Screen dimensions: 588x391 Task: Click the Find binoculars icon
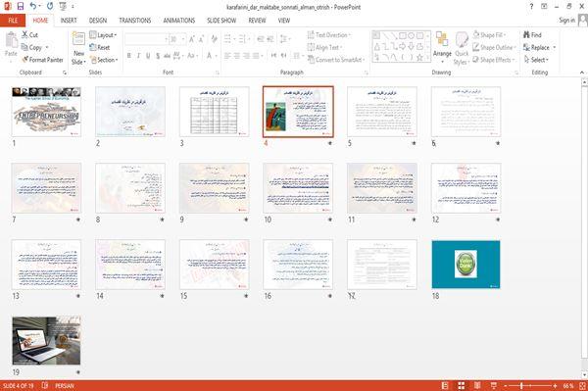[x=526, y=35]
